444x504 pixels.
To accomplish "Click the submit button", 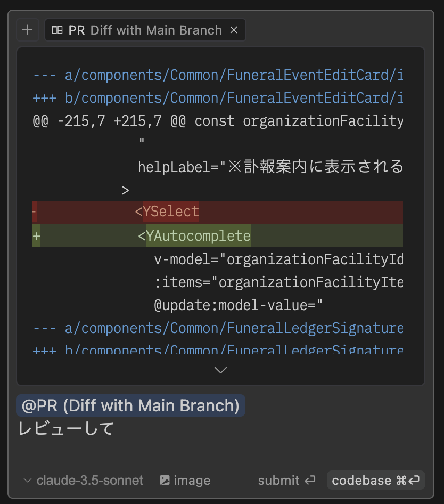I will pos(286,480).
